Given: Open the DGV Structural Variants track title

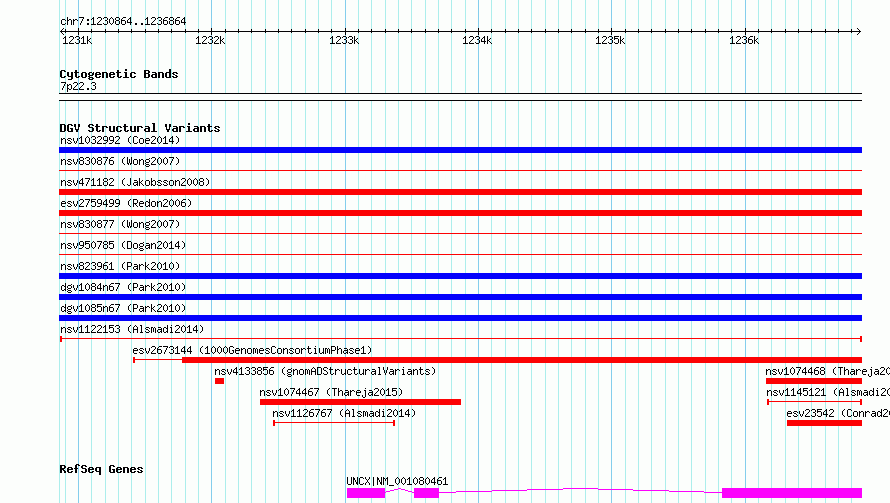Looking at the screenshot, I should click(x=140, y=128).
